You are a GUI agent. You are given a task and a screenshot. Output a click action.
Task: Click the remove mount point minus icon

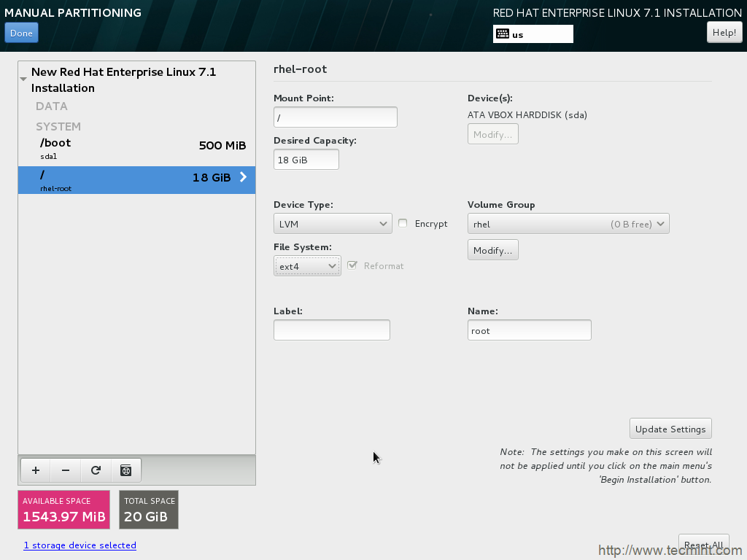coord(66,470)
